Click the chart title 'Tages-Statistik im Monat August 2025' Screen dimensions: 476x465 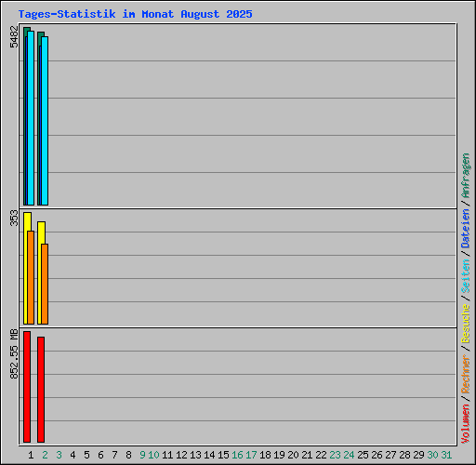[x=135, y=14]
